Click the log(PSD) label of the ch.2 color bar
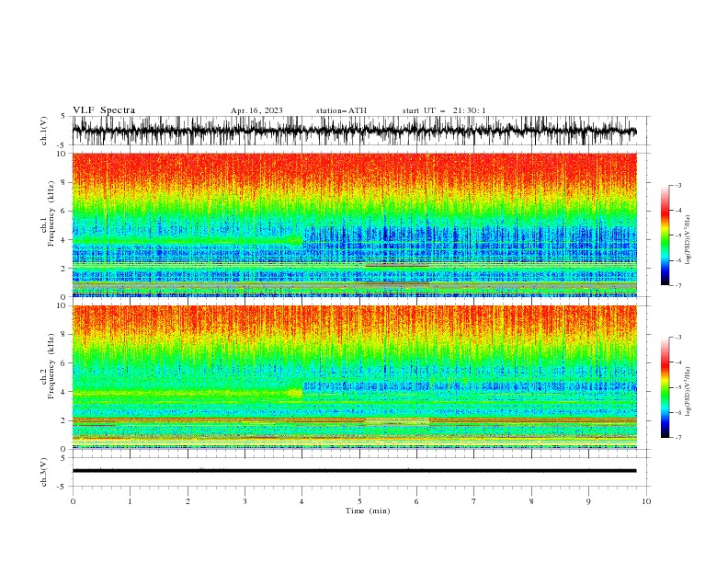 (688, 392)
